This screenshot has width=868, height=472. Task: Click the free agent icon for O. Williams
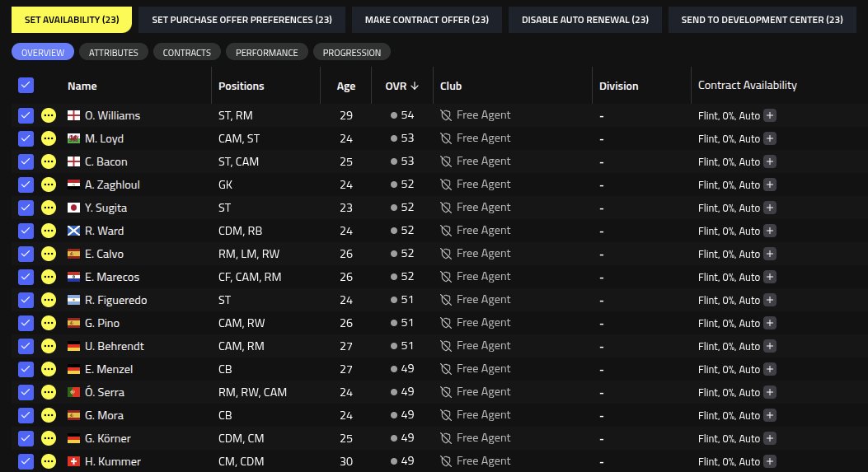446,115
